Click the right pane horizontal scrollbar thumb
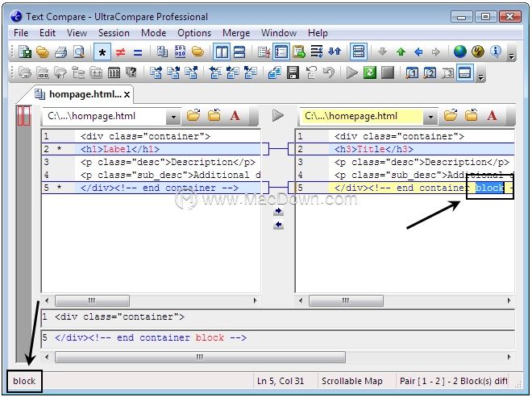 coord(346,300)
